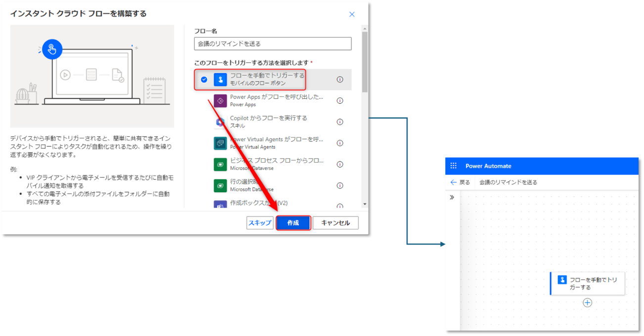
Task: Click the スキップ button
Action: tap(260, 223)
